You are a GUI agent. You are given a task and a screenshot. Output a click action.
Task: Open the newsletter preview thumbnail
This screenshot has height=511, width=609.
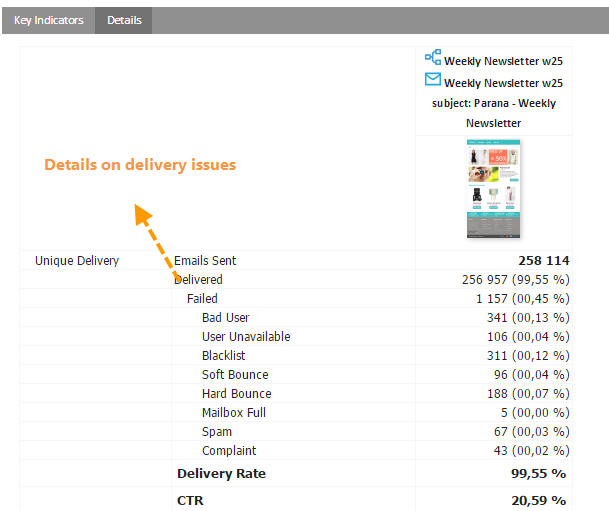pos(493,190)
